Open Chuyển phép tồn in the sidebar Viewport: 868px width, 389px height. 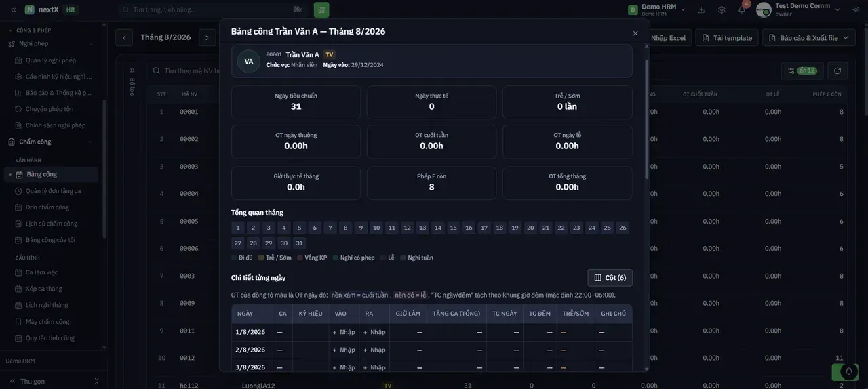(x=50, y=109)
